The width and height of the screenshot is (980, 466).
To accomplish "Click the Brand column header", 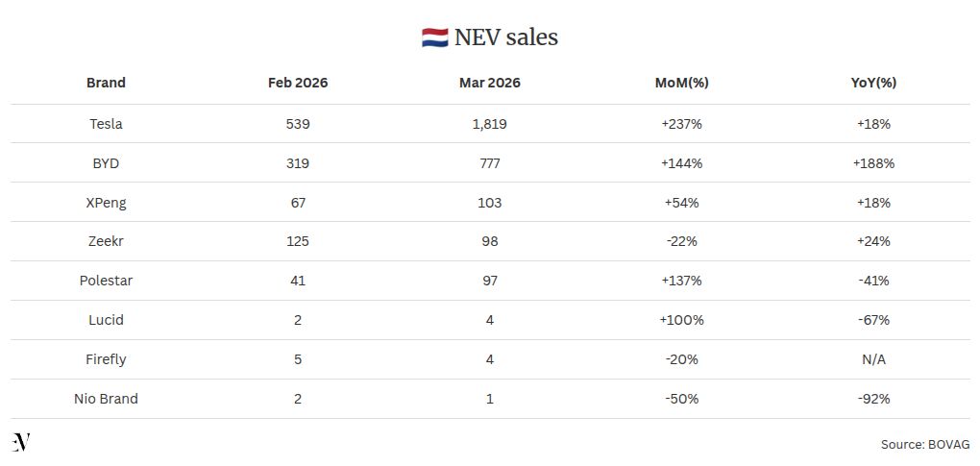I will coord(106,83).
